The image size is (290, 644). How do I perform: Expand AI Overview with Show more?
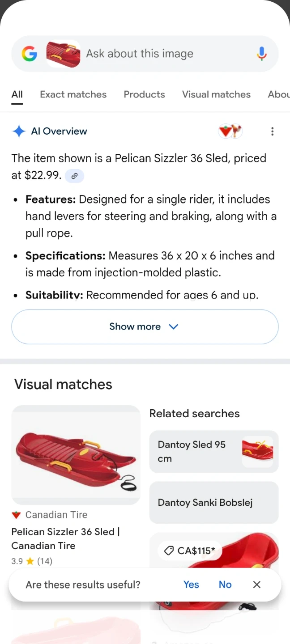(145, 326)
